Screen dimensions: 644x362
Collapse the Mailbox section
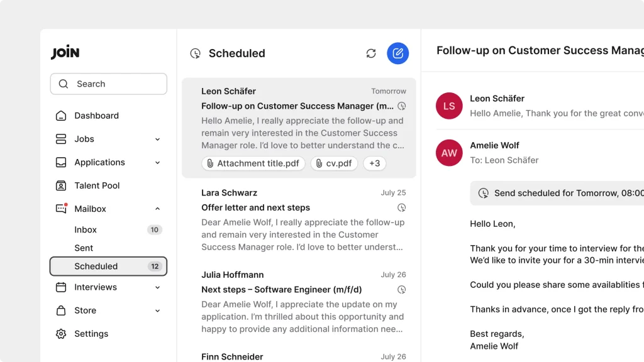pyautogui.click(x=158, y=208)
